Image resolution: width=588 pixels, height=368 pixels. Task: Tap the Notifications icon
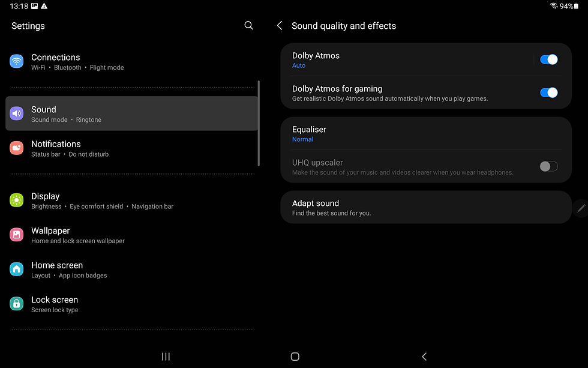coord(17,148)
